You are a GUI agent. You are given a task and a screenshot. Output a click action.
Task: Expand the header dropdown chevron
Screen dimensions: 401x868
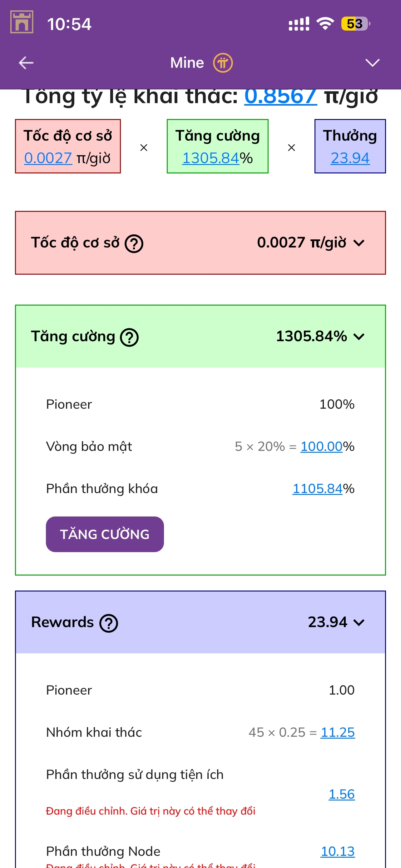click(x=372, y=63)
